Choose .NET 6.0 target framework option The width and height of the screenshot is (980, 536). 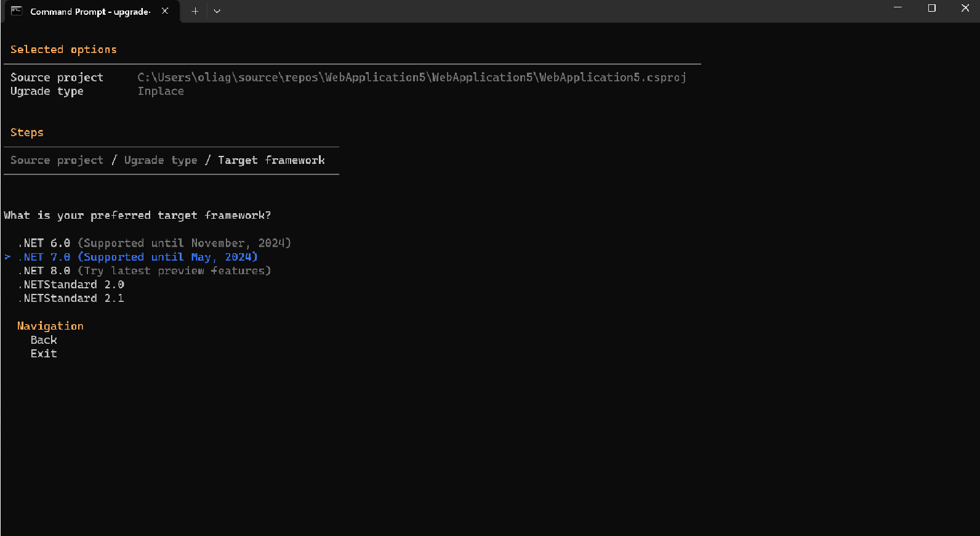(155, 243)
